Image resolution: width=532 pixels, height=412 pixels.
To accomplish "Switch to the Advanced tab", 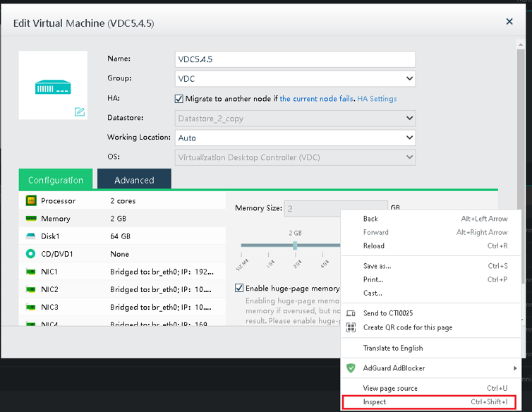I will pos(134,180).
